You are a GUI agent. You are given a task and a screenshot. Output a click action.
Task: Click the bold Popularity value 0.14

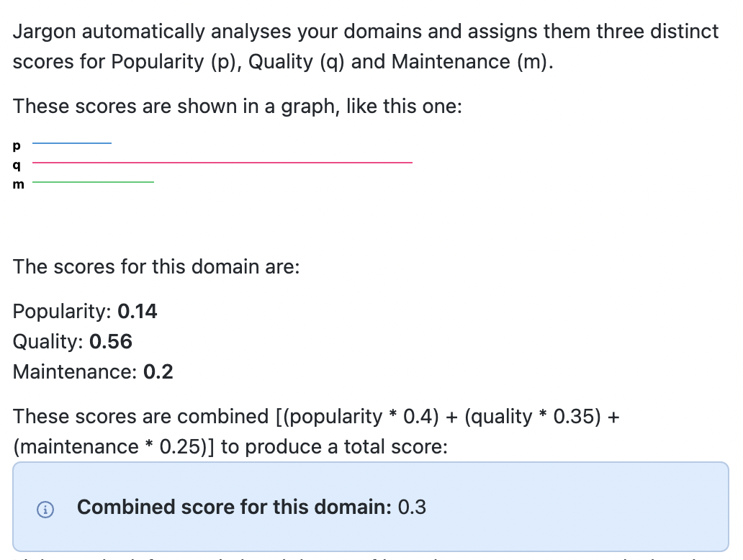[137, 311]
